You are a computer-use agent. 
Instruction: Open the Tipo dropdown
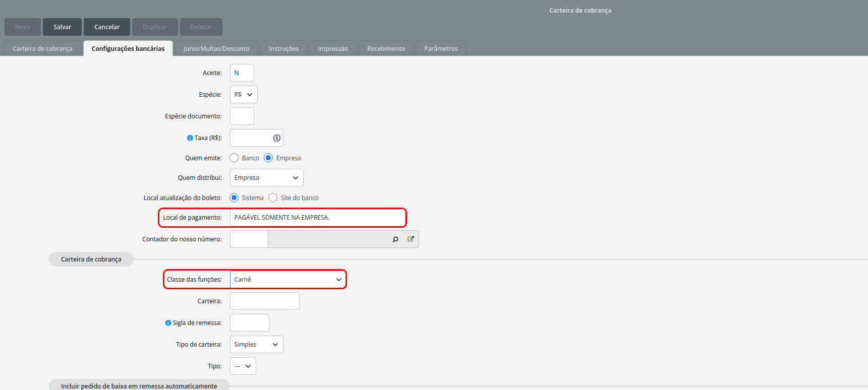(x=243, y=366)
